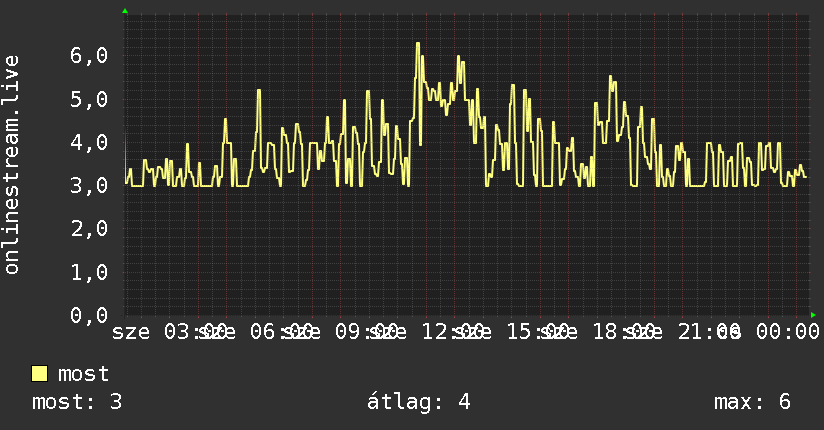Click the 'most' legend label
824x430 pixels.
(x=83, y=374)
